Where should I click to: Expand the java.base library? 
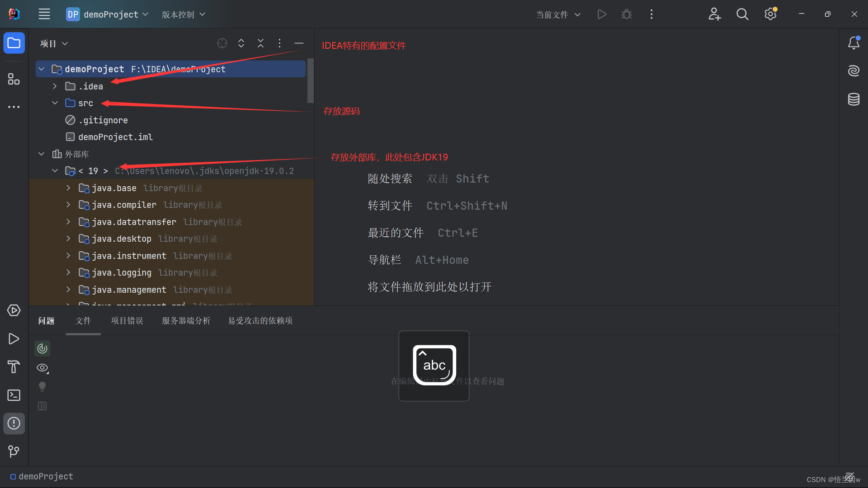pyautogui.click(x=68, y=188)
